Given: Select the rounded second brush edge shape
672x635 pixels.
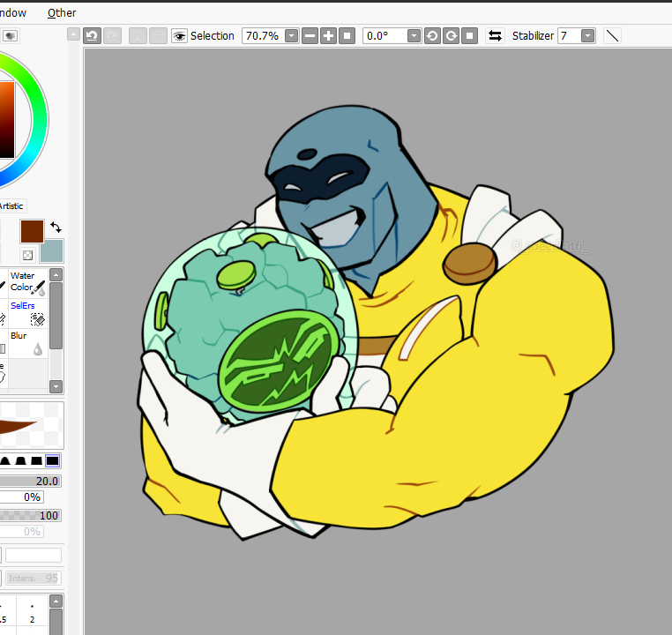Looking at the screenshot, I should point(20,461).
